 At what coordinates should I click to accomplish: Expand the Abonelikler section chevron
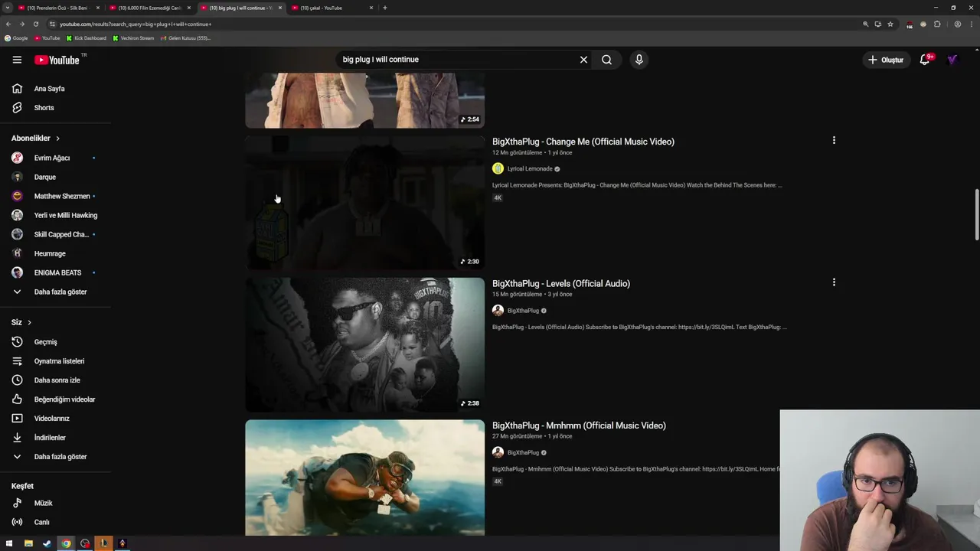(x=57, y=139)
